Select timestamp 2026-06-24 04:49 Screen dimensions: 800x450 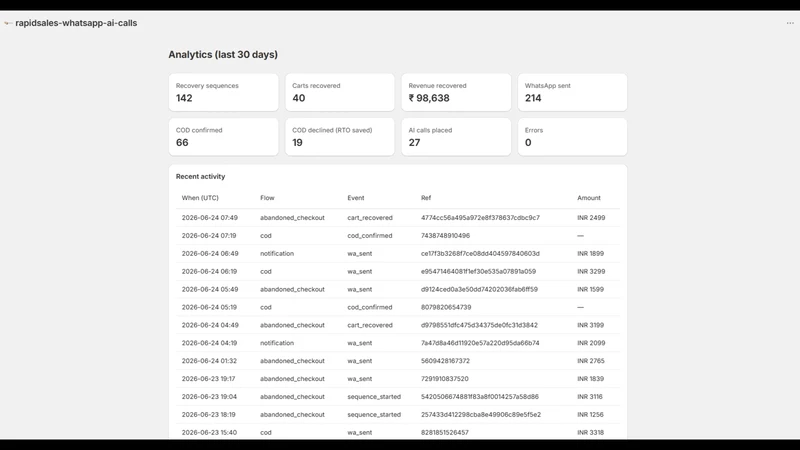[210, 325]
